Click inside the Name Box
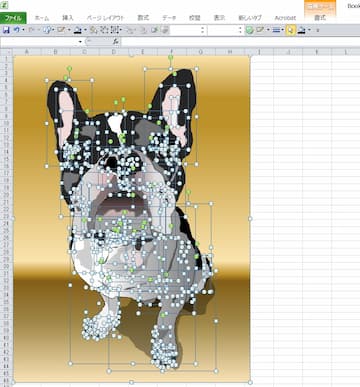 [x=39, y=42]
